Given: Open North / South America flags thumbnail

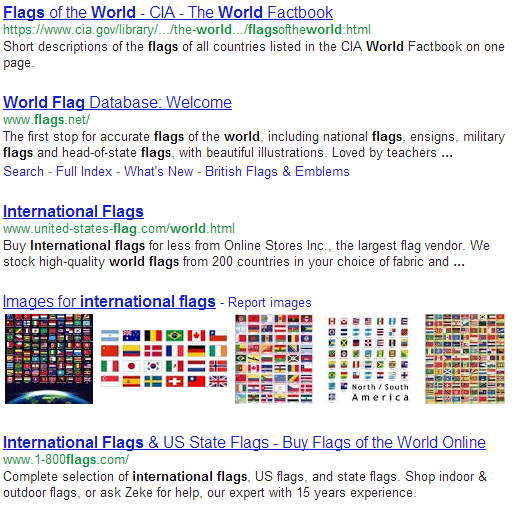Looking at the screenshot, I should pyautogui.click(x=368, y=359).
